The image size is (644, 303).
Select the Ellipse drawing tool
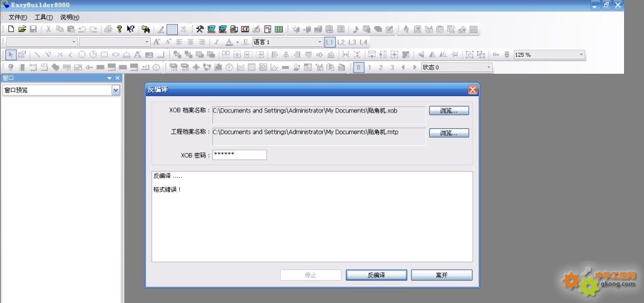pos(82,54)
